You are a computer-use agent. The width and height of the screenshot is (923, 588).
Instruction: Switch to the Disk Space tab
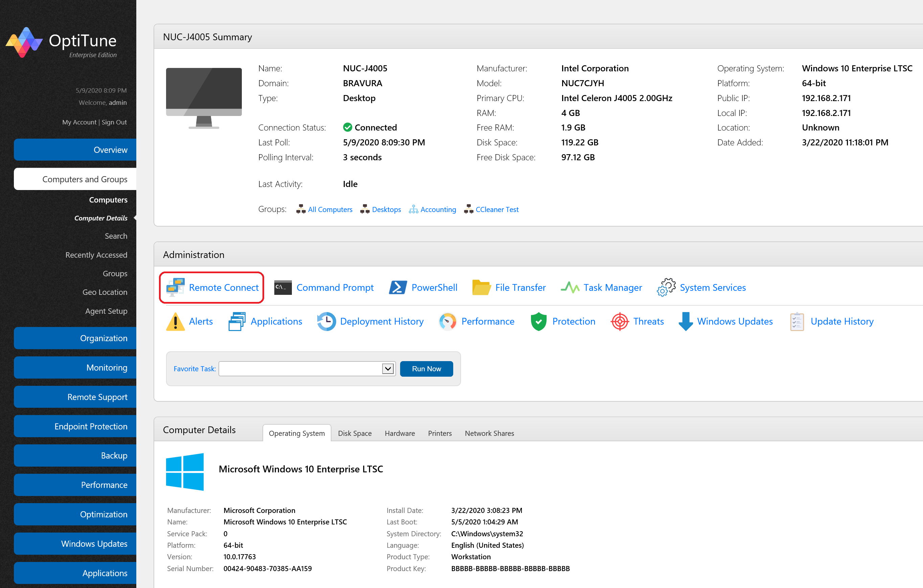click(354, 433)
